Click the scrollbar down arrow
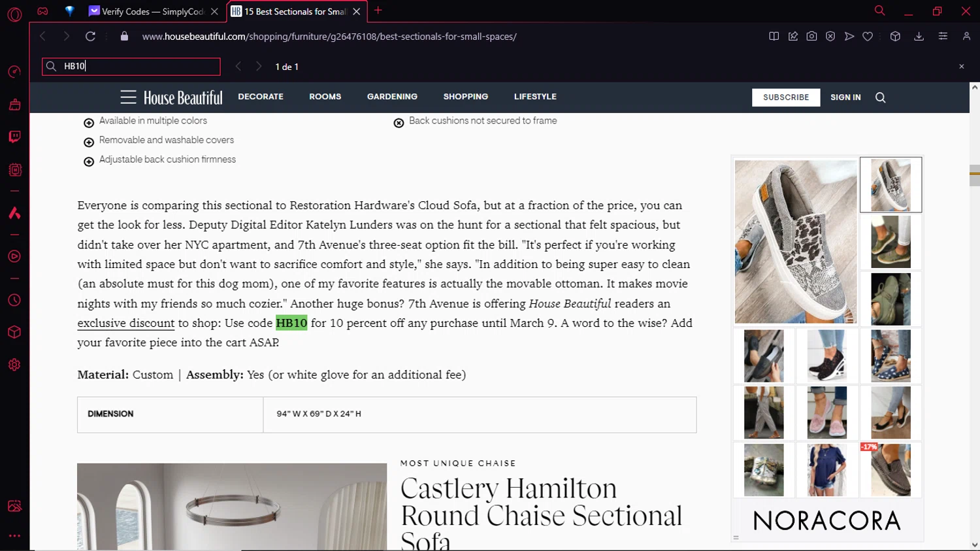The width and height of the screenshot is (980, 551). click(975, 545)
